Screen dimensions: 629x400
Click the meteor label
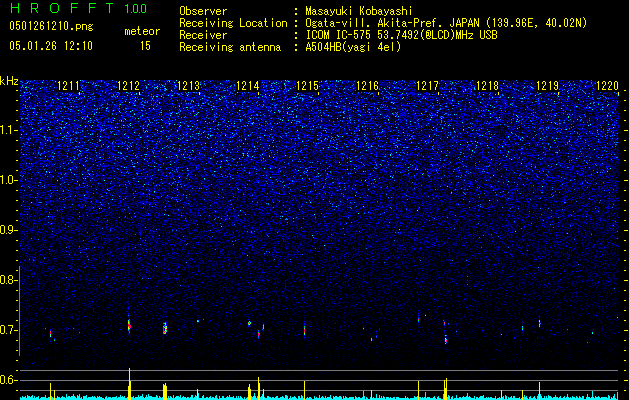click(142, 31)
